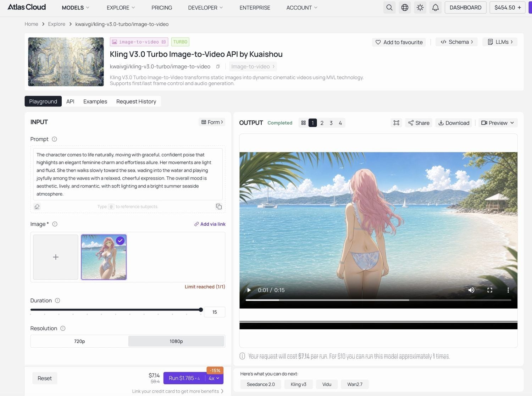This screenshot has height=396, width=532.
Task: Click the Prompt info icon
Action: point(54,139)
